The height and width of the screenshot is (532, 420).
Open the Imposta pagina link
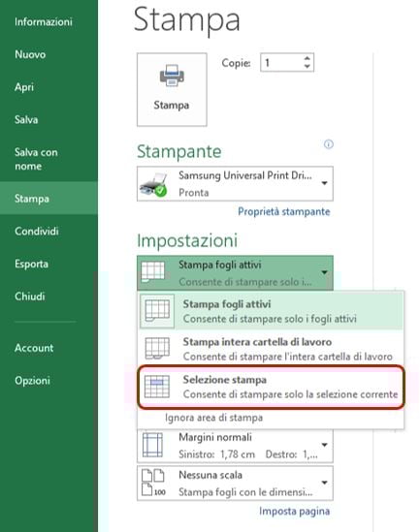[294, 511]
